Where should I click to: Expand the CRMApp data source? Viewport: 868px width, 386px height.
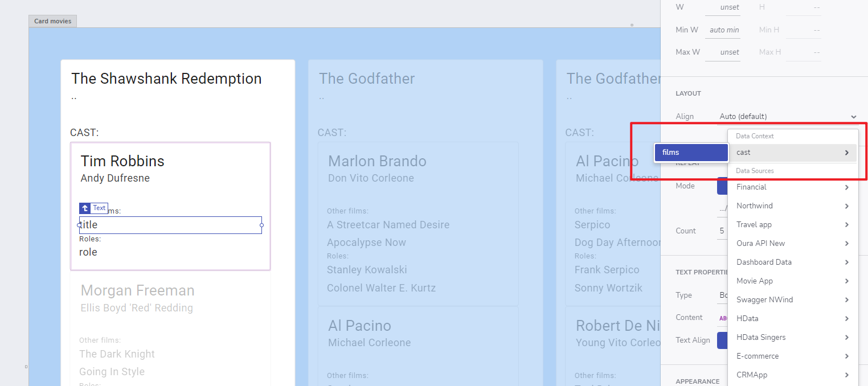tap(792, 375)
